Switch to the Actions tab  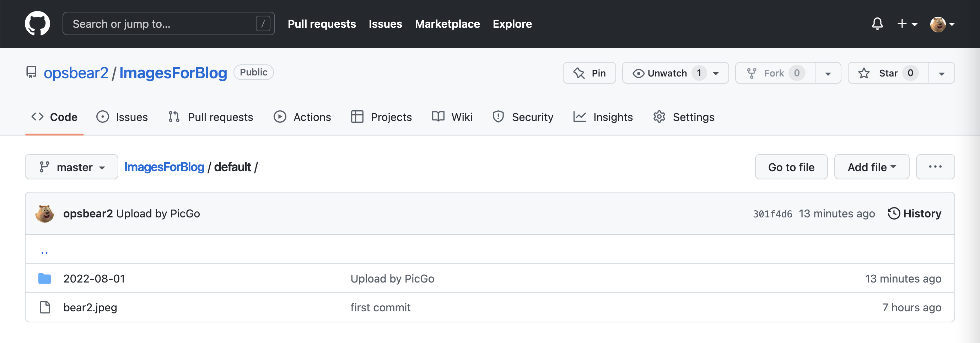pos(302,117)
